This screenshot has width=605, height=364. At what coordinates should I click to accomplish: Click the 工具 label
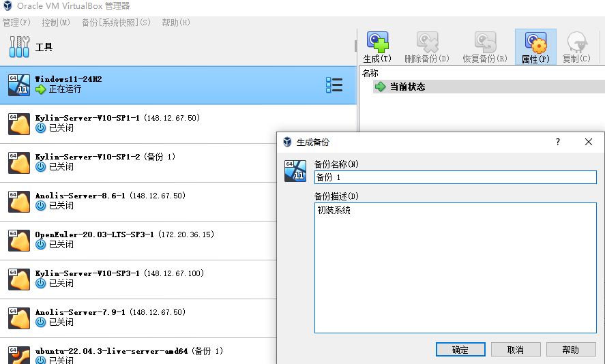coord(44,47)
